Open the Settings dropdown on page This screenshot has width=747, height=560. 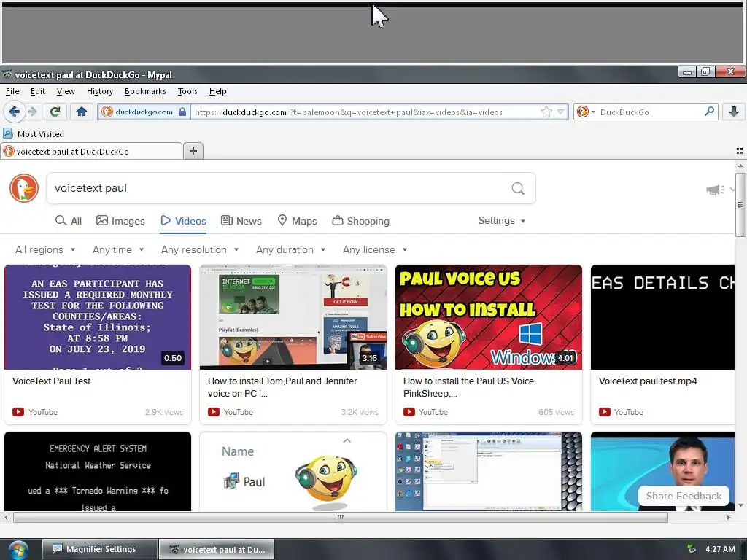coord(502,220)
